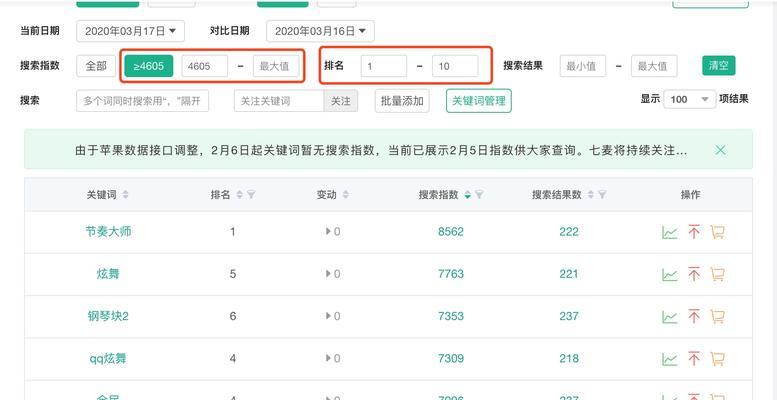Screen dimensions: 777x400
Task: Click 批量添加 button
Action: coord(402,101)
